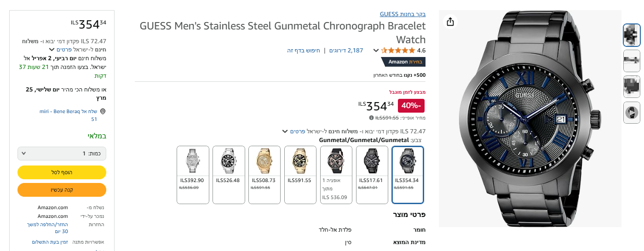Screen dimensions: 644x251
Task: Click the share icon on product image
Action: point(450,22)
